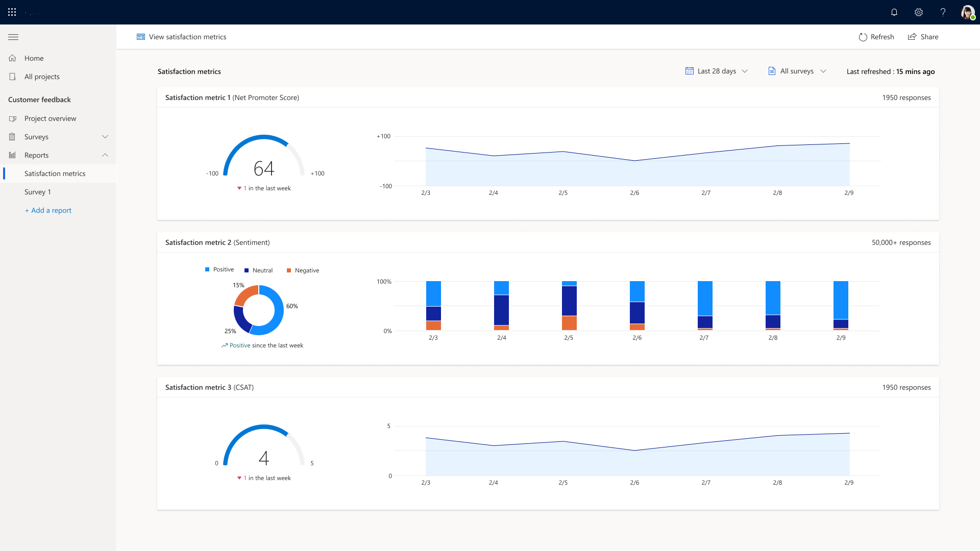Toggle the Neutral legend item
This screenshot has height=551, width=980.
pos(259,270)
